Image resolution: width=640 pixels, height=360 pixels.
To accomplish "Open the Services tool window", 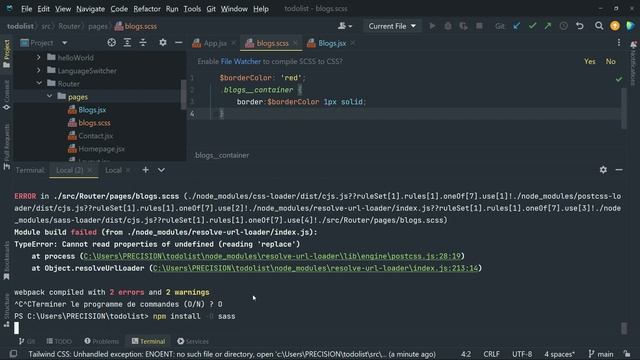I will (x=193, y=341).
